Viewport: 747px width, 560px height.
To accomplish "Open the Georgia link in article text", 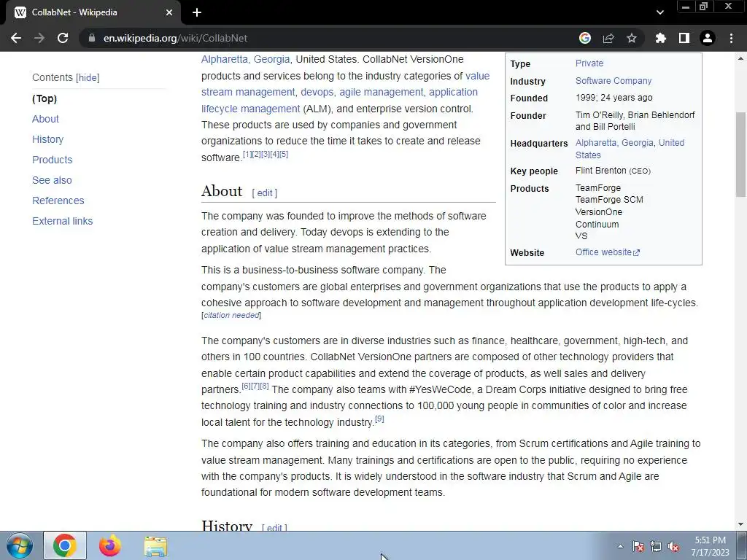I will tap(271, 60).
